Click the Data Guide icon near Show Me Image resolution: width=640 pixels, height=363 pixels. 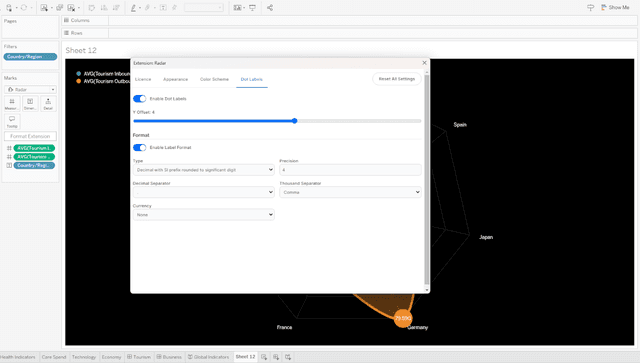(x=590, y=7)
